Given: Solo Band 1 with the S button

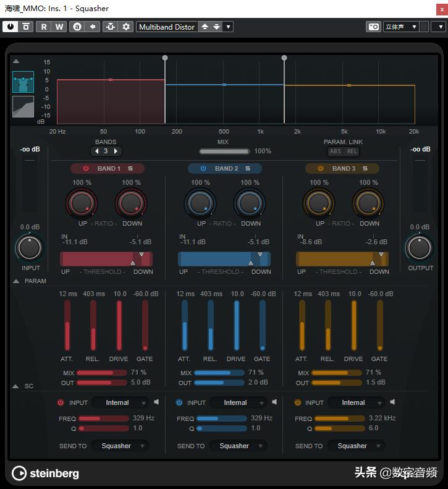Looking at the screenshot, I should (x=130, y=168).
